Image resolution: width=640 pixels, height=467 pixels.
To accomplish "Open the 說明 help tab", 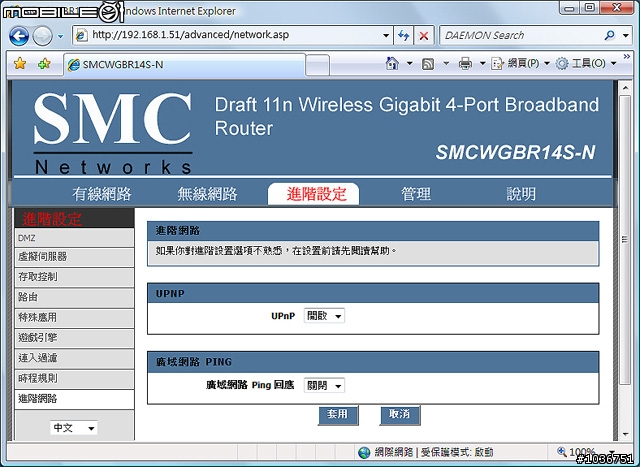I will point(521,194).
